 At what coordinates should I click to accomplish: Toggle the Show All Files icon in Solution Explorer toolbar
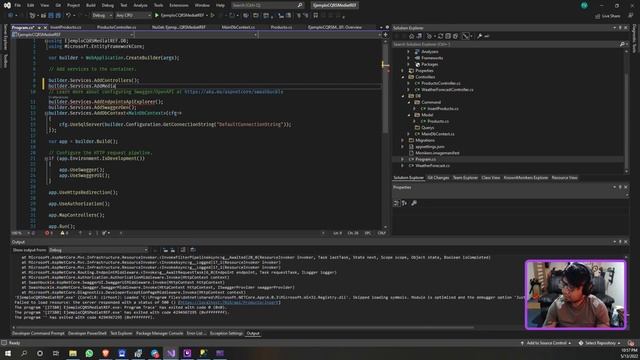click(x=456, y=36)
